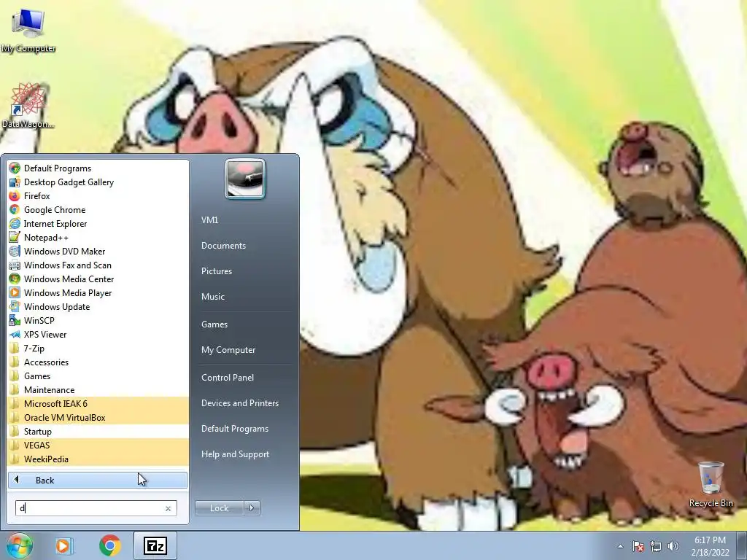This screenshot has width=747, height=560.
Task: Launch Windows Media Center
Action: pyautogui.click(x=98, y=279)
